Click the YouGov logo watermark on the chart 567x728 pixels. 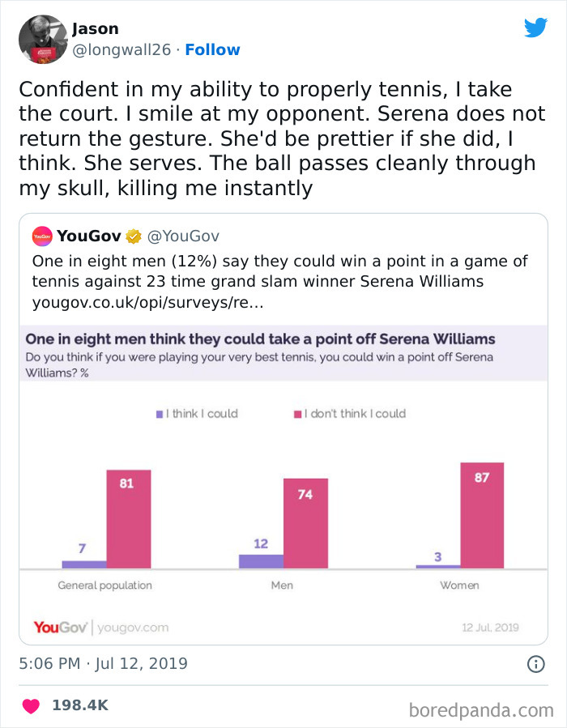click(x=59, y=627)
